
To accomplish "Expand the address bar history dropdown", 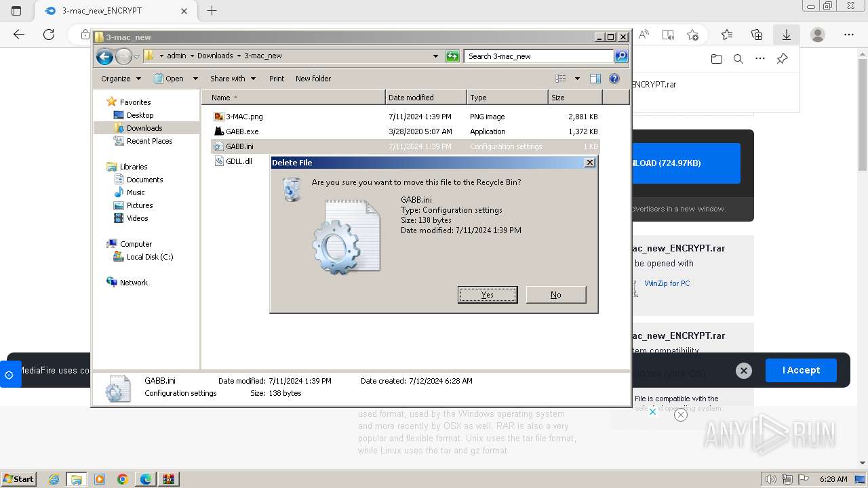I will (435, 56).
